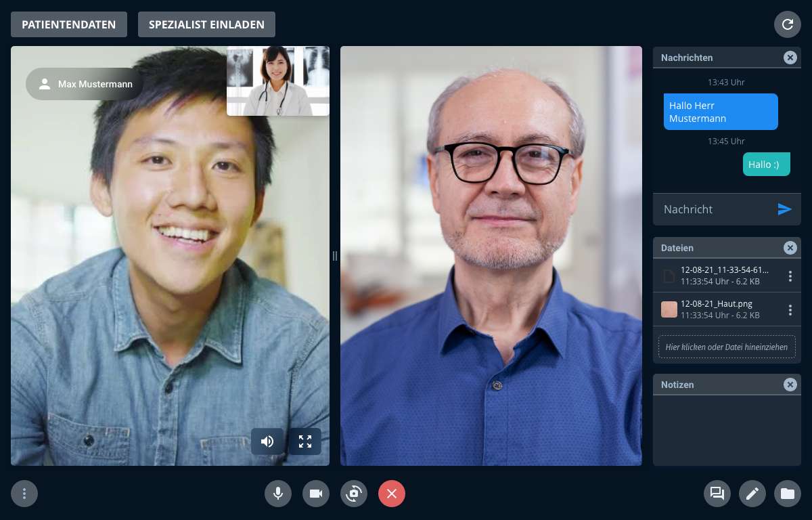Refresh the session with reload icon
Screen dimensions: 812x520
(788, 24)
